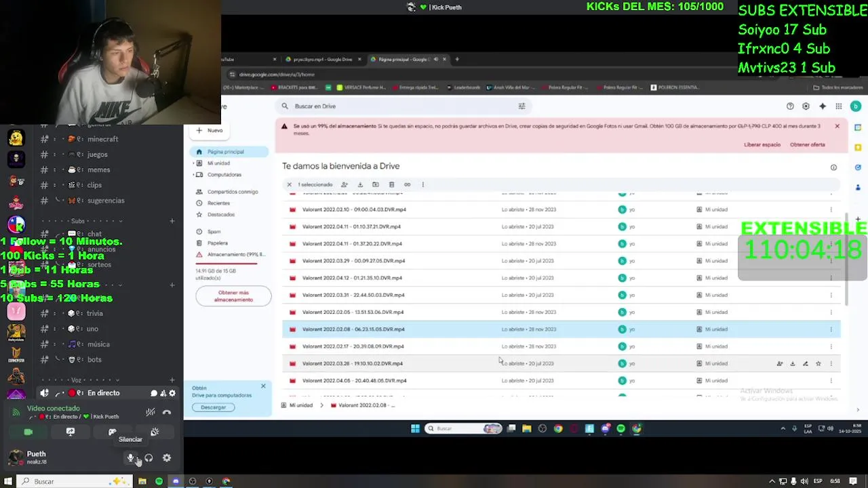Rename the Valorant 2022.03.28 file
Screen dimensions: 868x488
pos(805,364)
